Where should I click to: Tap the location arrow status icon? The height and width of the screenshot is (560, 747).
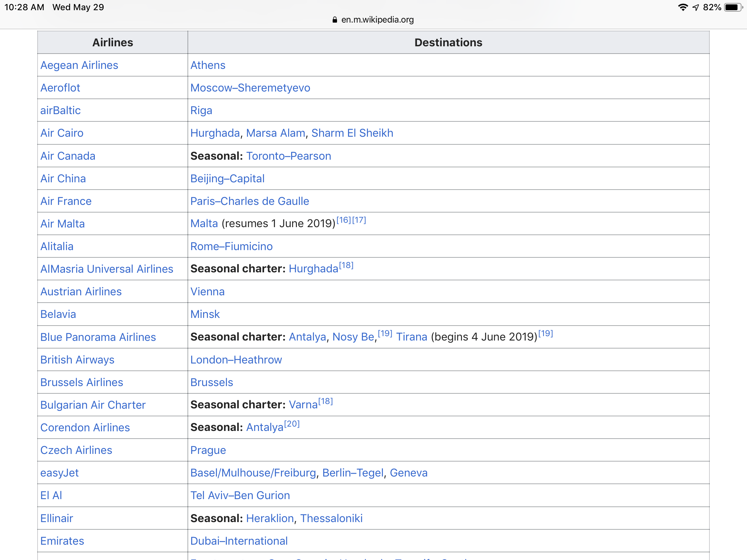click(x=696, y=7)
